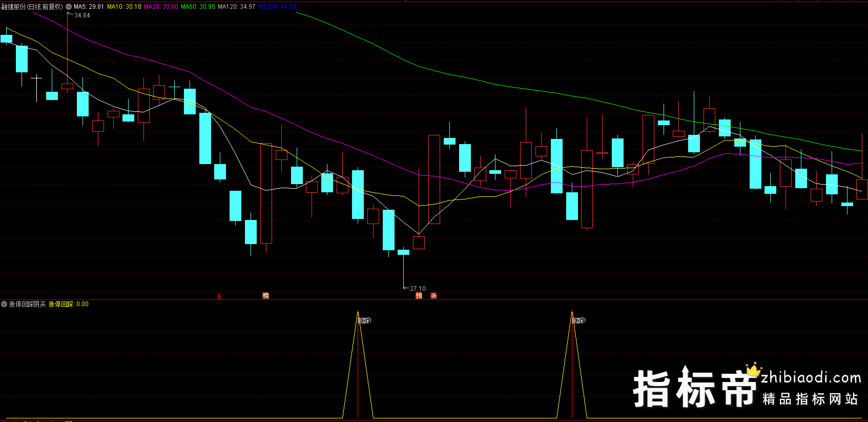Click the yellow 涨停回踩: 0.00 value
Viewport: 868px width, 422px height.
click(x=69, y=304)
